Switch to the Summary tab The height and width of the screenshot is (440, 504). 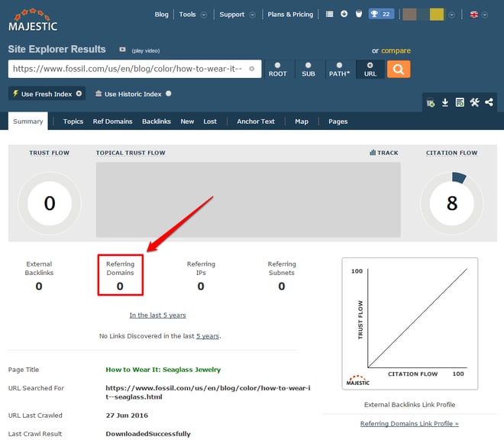point(28,121)
